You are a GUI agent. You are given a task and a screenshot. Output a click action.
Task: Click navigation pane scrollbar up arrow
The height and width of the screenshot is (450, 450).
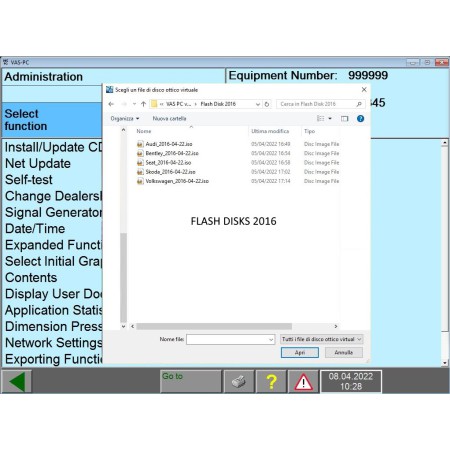point(123,130)
